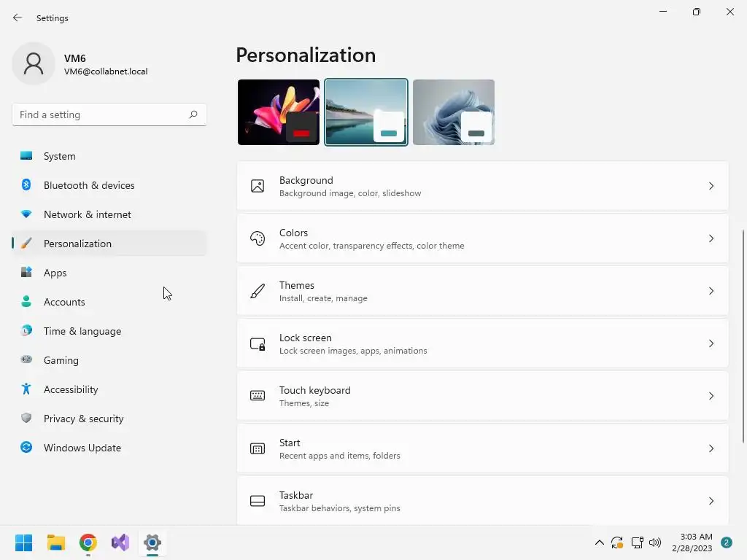Open Accessibility settings category
The width and height of the screenshot is (747, 560).
pyautogui.click(x=109, y=389)
